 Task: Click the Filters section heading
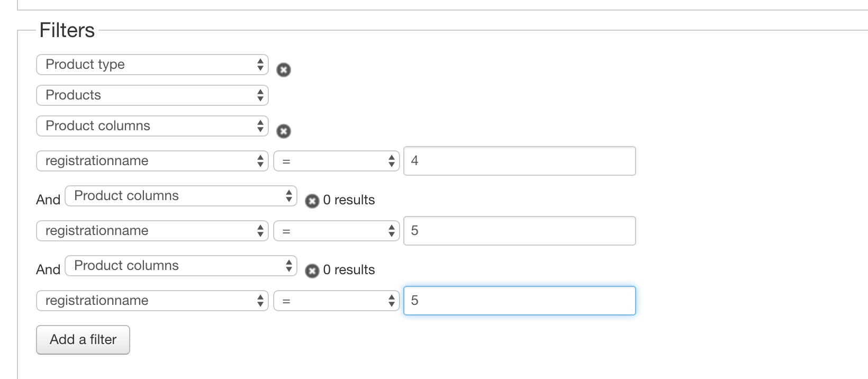[67, 30]
